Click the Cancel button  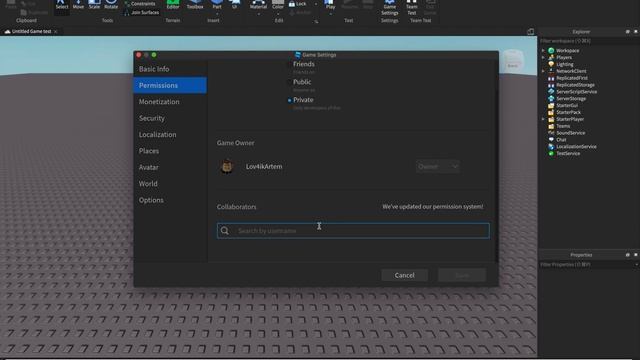point(404,275)
